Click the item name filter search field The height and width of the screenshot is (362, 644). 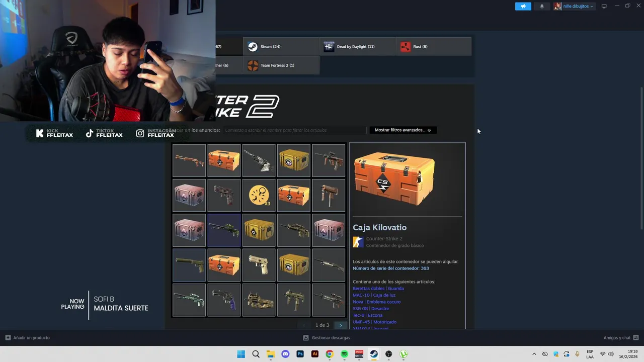(295, 130)
